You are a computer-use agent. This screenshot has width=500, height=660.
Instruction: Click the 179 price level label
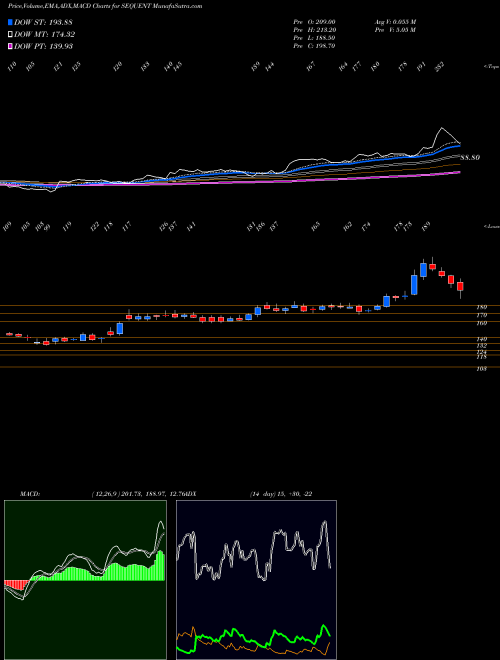pos(481,315)
